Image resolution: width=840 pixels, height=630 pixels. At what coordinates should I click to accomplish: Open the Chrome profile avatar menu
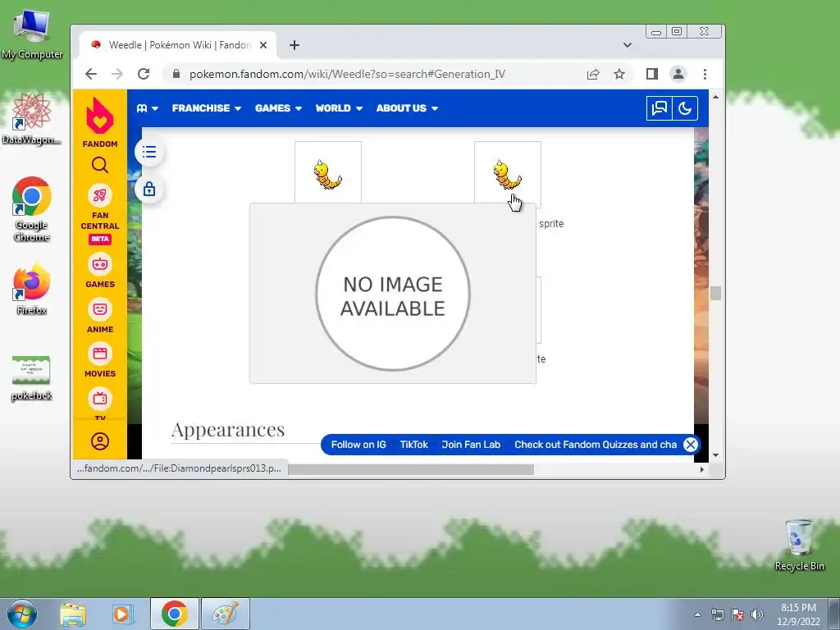tap(678, 74)
